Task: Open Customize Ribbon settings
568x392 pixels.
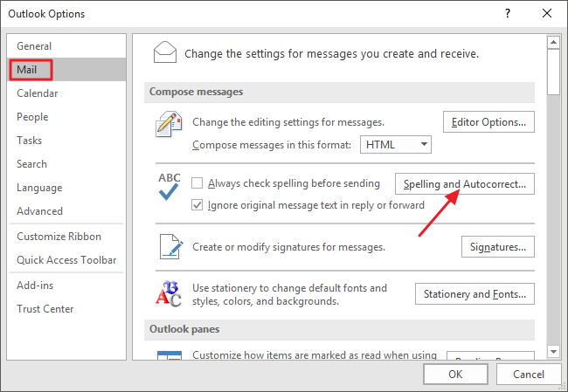Action: 66,237
